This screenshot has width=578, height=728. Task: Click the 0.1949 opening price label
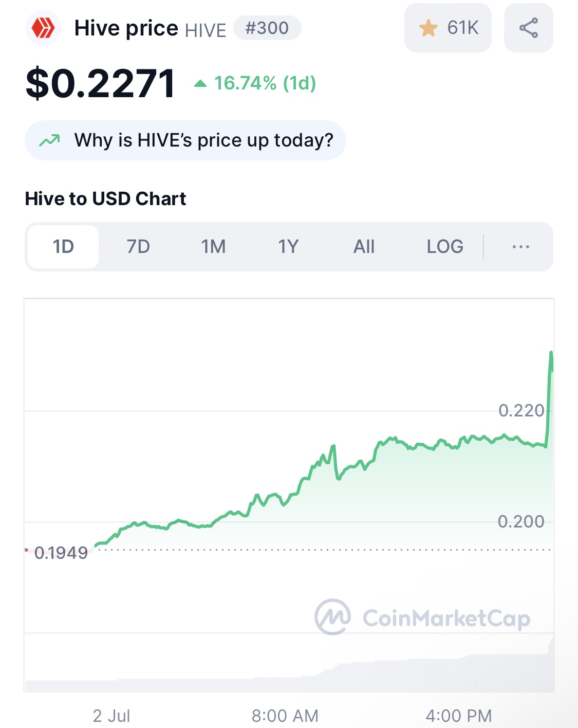click(61, 553)
